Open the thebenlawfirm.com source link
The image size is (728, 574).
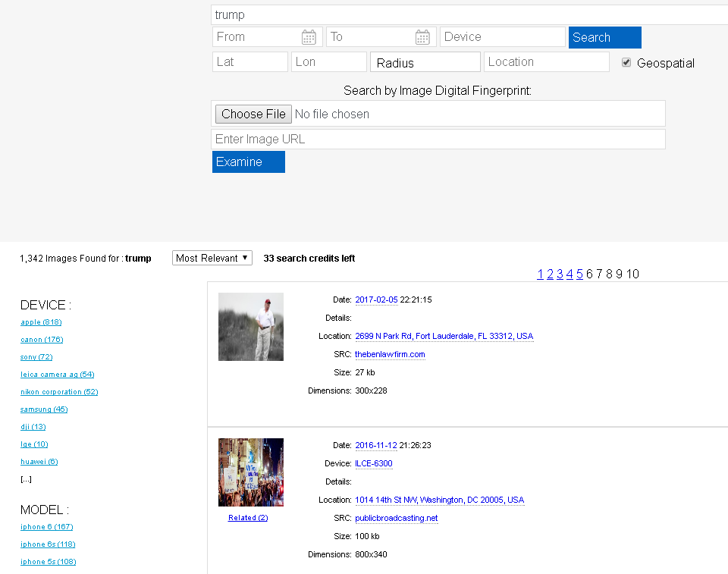[390, 354]
